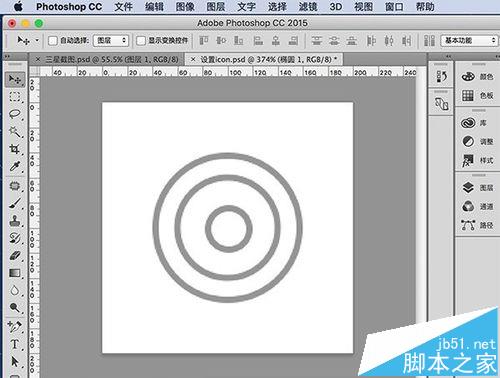Viewport: 500px width, 378px height.
Task: Select the Rectangular Marquee tool
Action: coord(15,97)
